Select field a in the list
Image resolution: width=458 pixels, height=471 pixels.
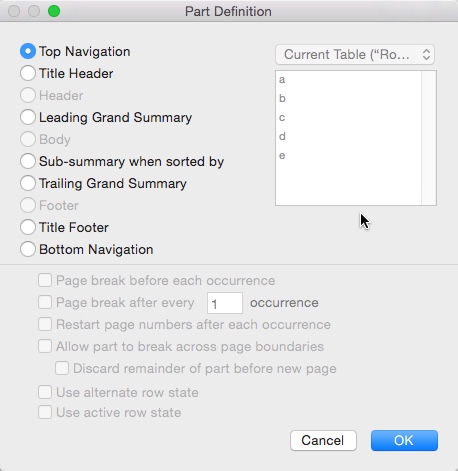point(348,80)
